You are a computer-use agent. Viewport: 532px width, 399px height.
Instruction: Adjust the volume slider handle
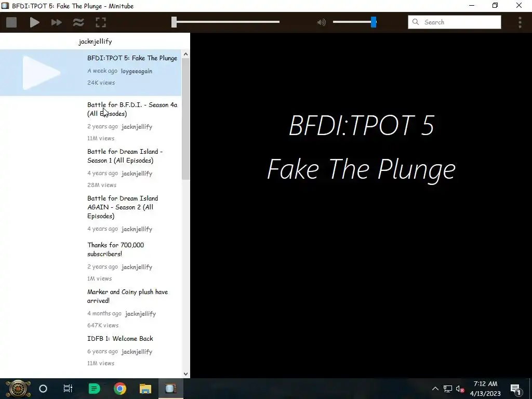pyautogui.click(x=374, y=22)
